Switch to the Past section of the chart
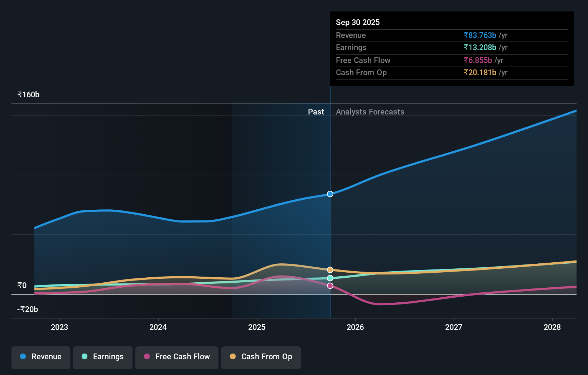The height and width of the screenshot is (375, 588). [316, 112]
